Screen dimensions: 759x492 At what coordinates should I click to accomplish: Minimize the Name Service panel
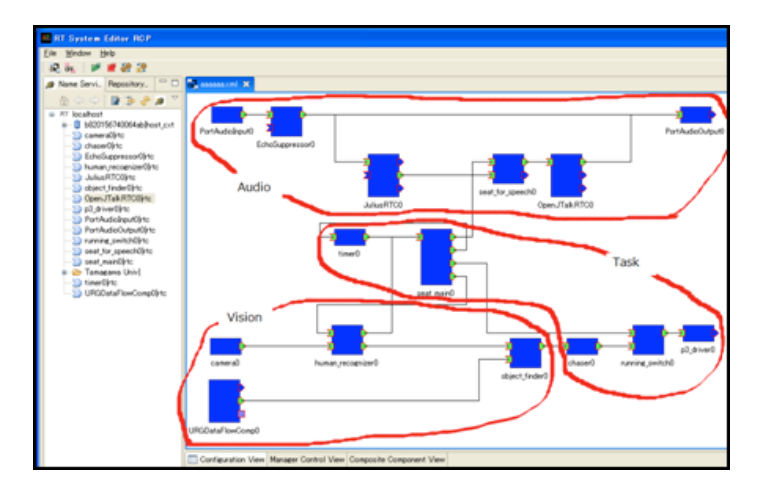(163, 82)
